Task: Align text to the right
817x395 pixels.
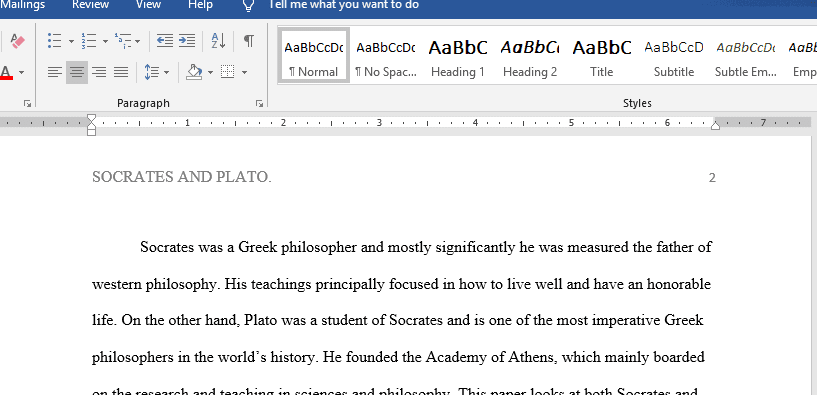Action: pos(99,72)
